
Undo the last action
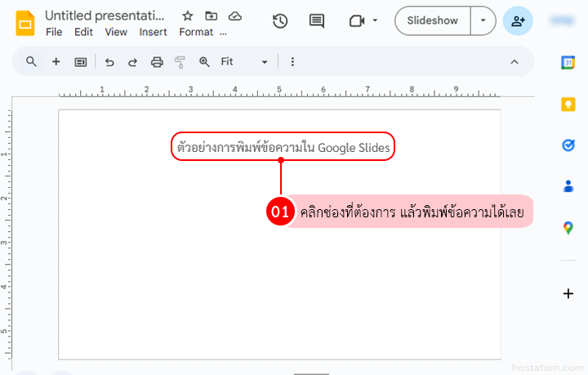point(109,62)
